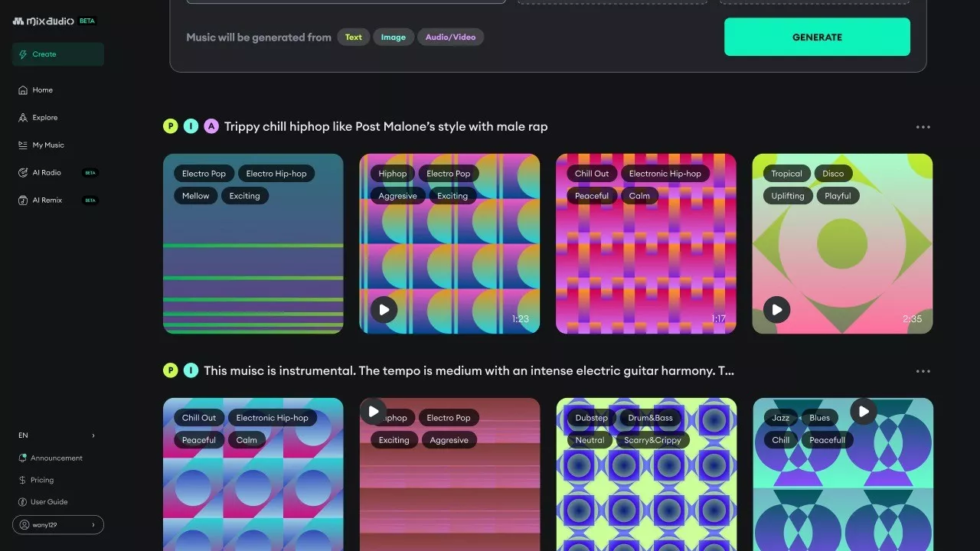The image size is (980, 551).
Task: Click the Create button in sidebar
Action: point(57,54)
